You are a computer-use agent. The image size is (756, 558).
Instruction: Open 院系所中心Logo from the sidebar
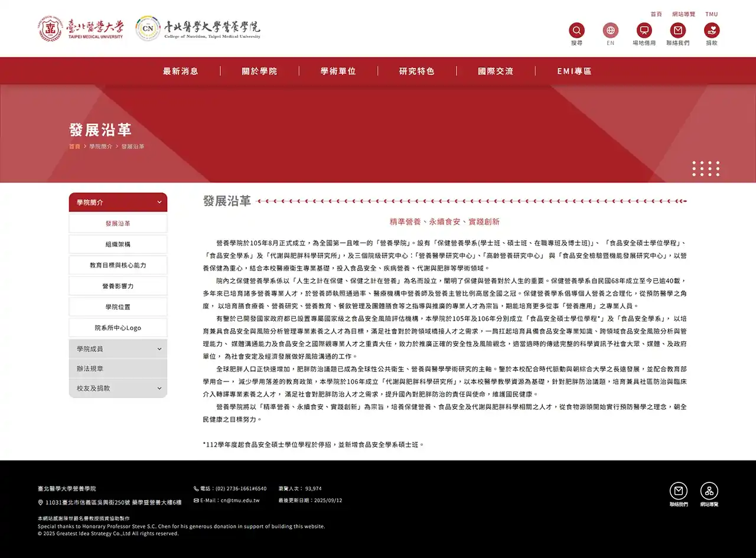pyautogui.click(x=118, y=327)
